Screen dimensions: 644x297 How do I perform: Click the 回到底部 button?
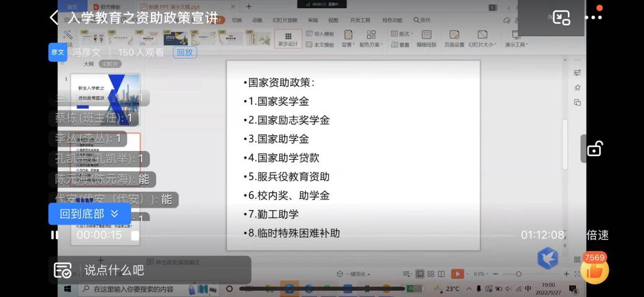click(89, 213)
